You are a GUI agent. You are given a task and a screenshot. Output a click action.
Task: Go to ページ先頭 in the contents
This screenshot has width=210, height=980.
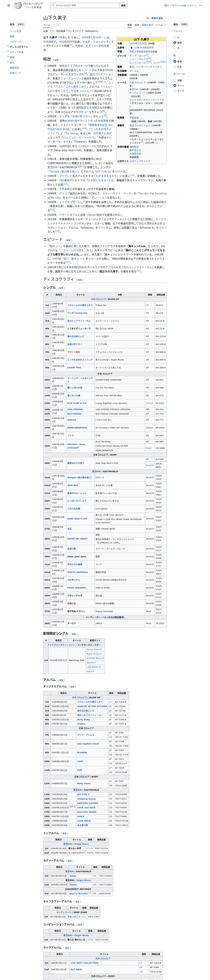16,31
